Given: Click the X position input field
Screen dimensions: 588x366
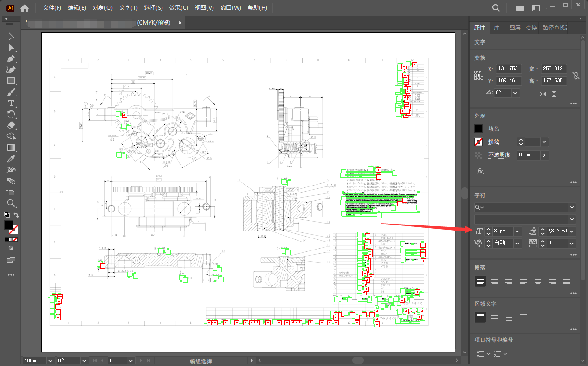Looking at the screenshot, I should tap(509, 69).
